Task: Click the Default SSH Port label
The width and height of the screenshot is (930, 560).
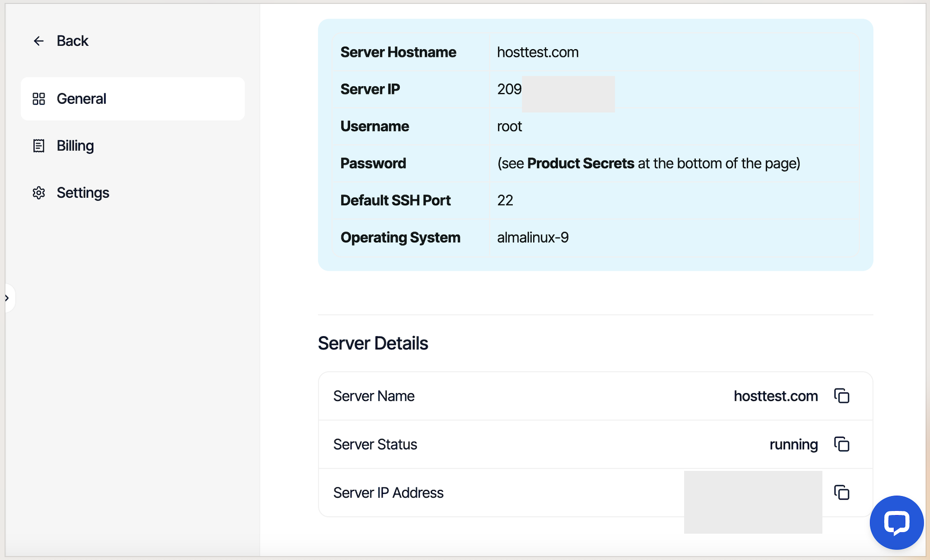Action: pyautogui.click(x=395, y=200)
